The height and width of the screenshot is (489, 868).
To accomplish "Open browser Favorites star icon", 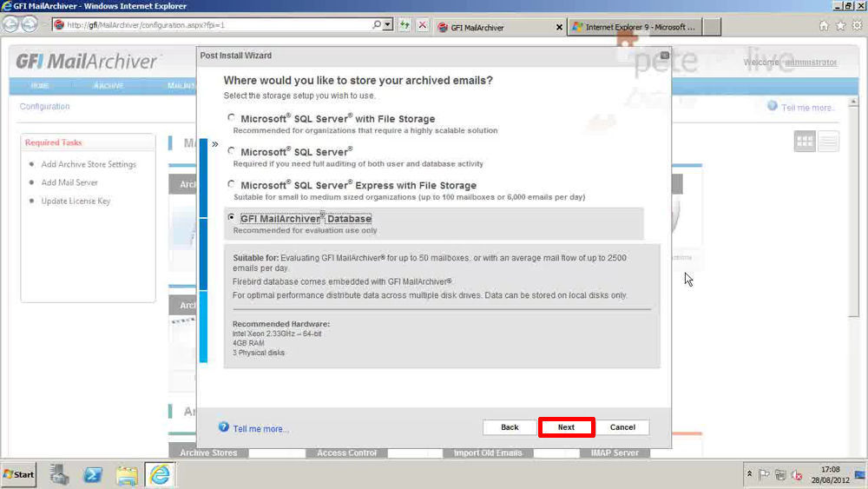I will tap(840, 25).
